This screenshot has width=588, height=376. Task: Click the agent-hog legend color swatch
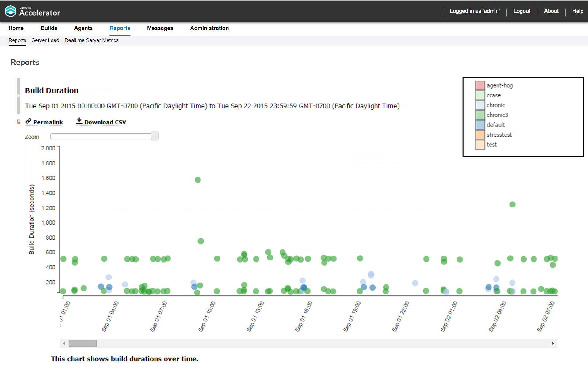[480, 85]
